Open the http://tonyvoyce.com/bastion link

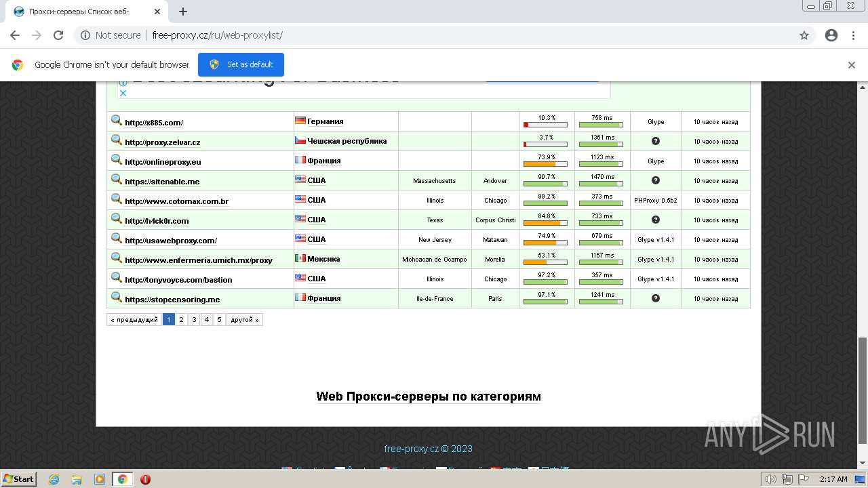tap(178, 280)
